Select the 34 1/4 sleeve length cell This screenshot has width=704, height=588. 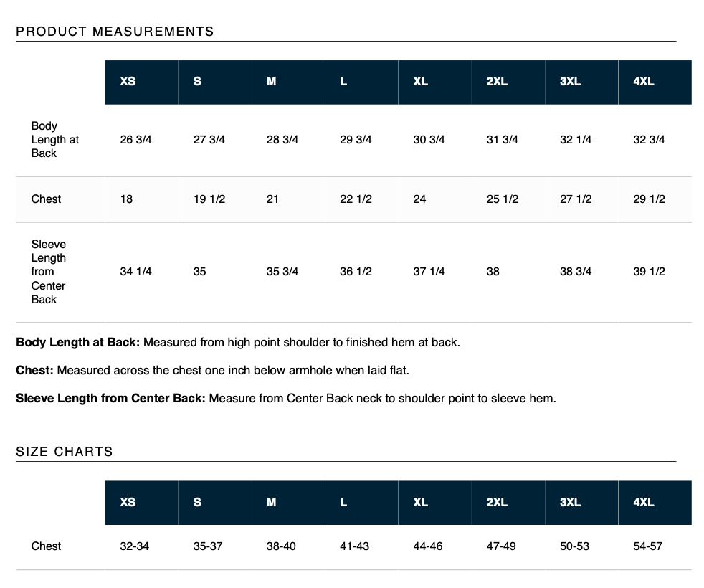pos(136,272)
